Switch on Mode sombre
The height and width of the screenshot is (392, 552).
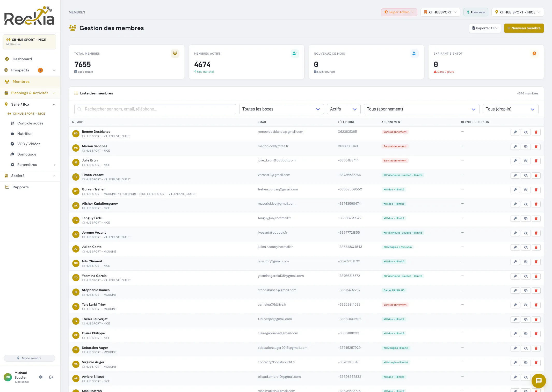(29, 358)
